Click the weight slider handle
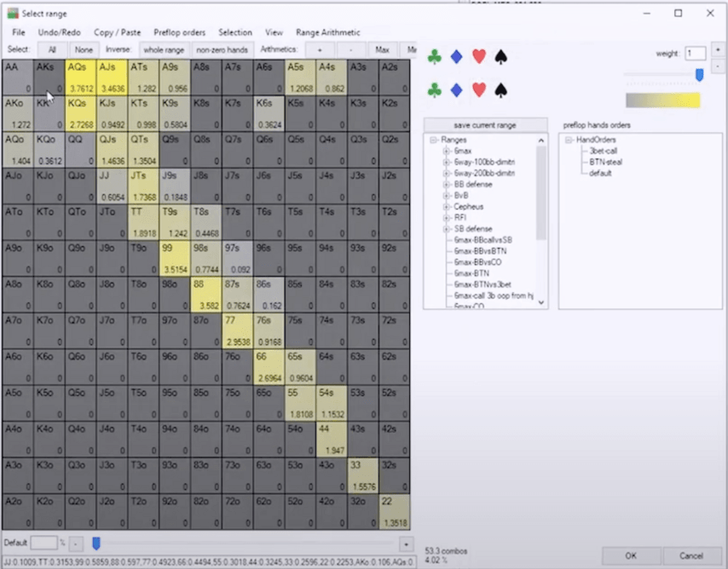The width and height of the screenshot is (728, 569). (x=699, y=75)
